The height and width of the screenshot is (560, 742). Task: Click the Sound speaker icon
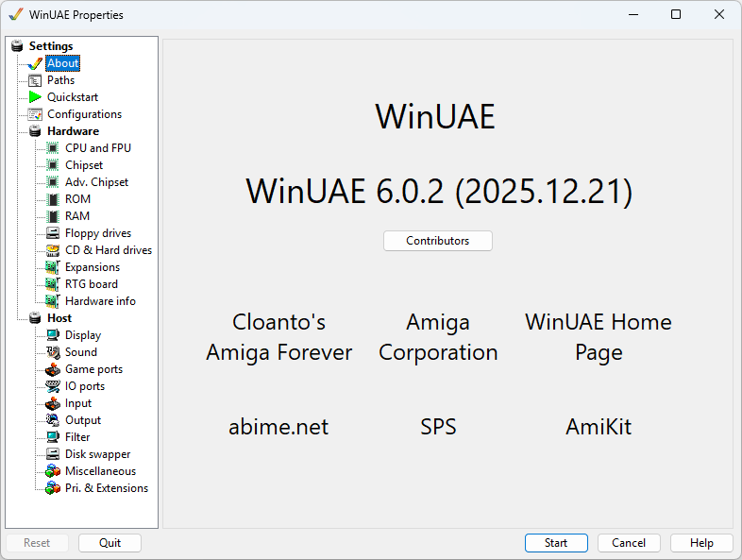[x=53, y=352]
